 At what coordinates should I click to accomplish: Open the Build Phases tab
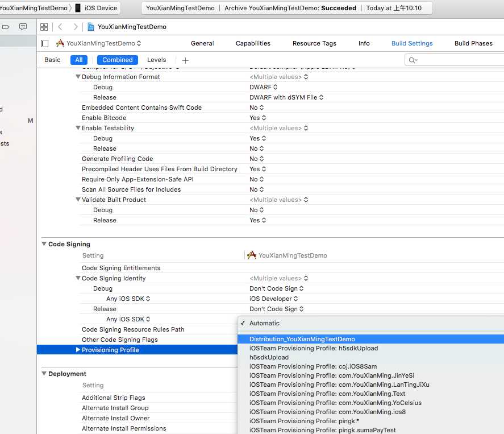[473, 43]
